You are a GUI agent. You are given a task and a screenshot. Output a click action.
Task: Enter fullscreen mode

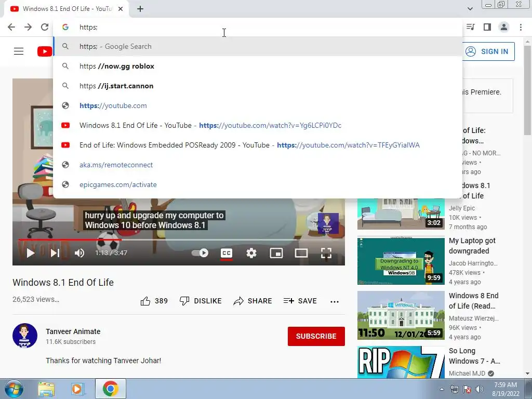click(326, 253)
